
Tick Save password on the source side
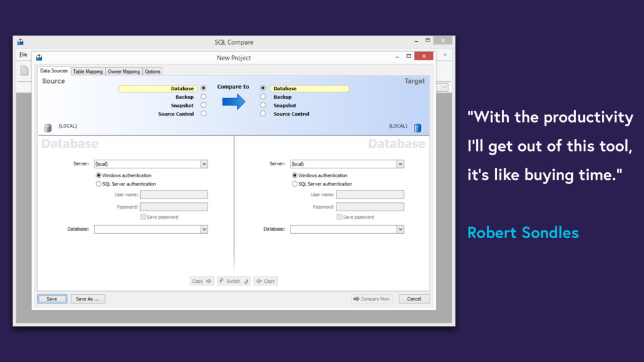[143, 217]
